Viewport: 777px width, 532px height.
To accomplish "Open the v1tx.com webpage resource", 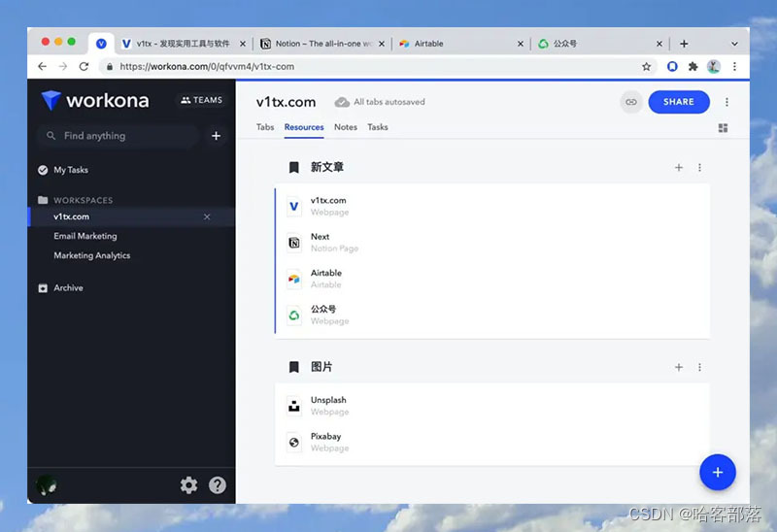I will tap(492, 206).
